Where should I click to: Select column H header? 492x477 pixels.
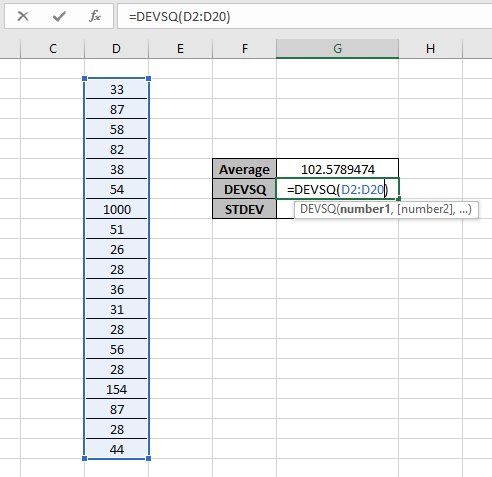430,49
